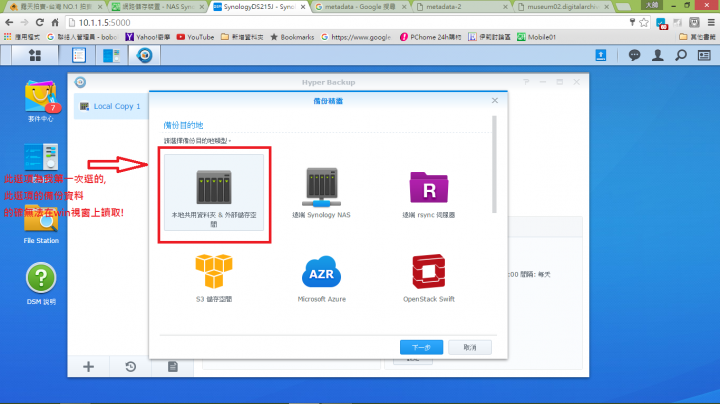
Task: Close the backup wizard dialog
Action: 495,101
